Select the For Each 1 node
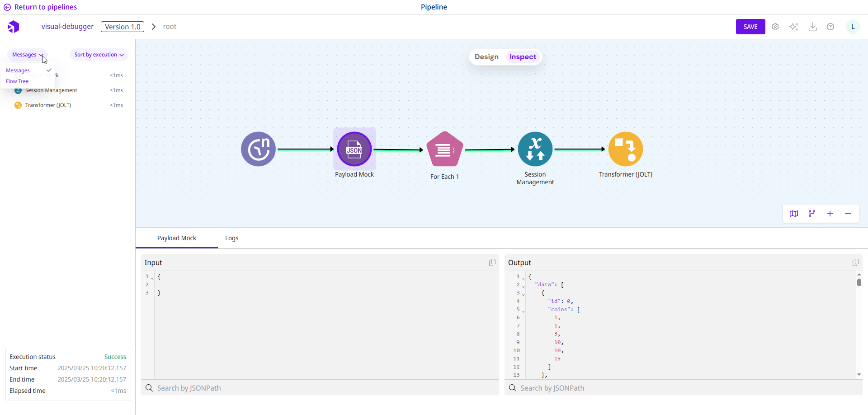 (x=445, y=149)
